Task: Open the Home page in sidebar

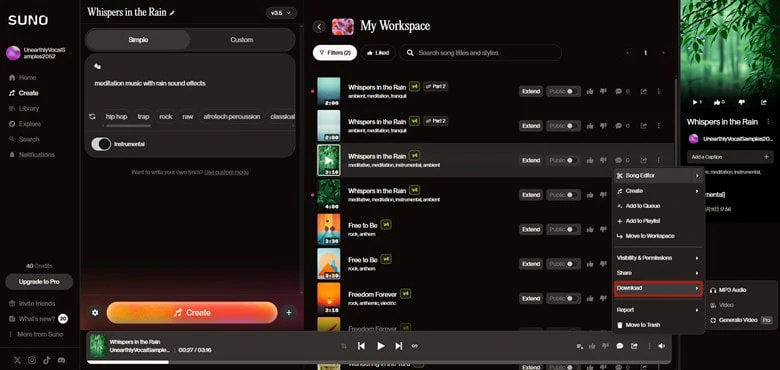Action: (23, 78)
